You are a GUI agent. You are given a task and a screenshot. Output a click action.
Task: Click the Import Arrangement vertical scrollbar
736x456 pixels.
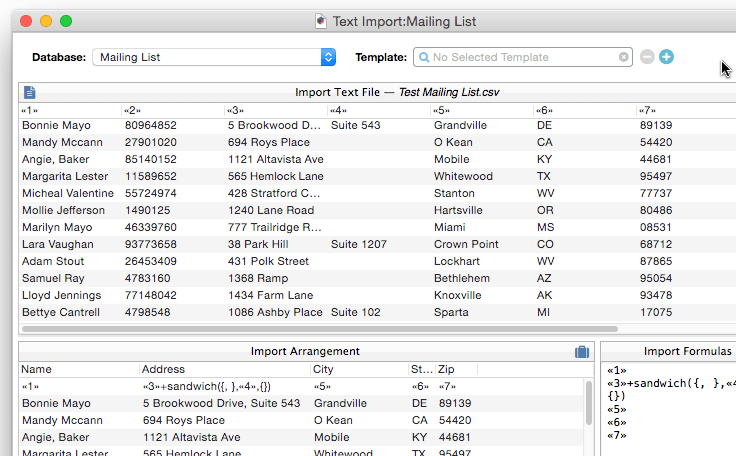pos(590,400)
